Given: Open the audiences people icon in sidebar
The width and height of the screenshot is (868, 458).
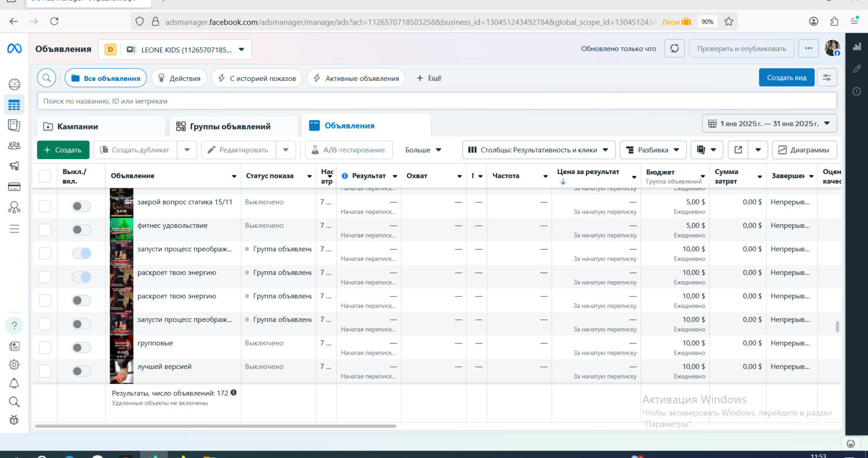Looking at the screenshot, I should point(14,145).
